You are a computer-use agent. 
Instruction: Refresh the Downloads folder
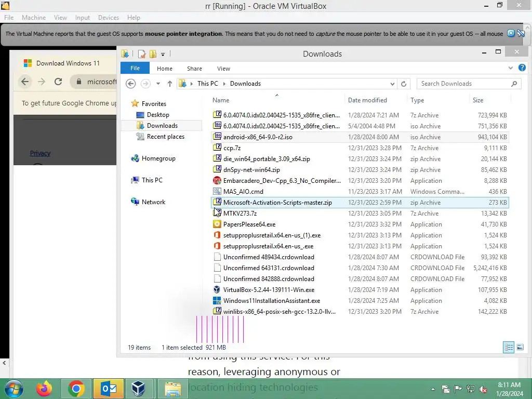click(403, 84)
